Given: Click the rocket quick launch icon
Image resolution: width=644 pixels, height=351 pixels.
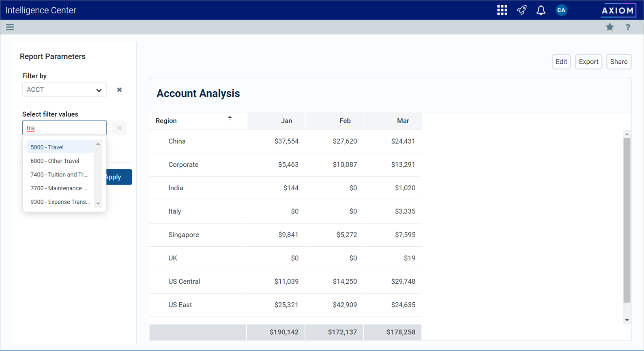Looking at the screenshot, I should pos(522,10).
